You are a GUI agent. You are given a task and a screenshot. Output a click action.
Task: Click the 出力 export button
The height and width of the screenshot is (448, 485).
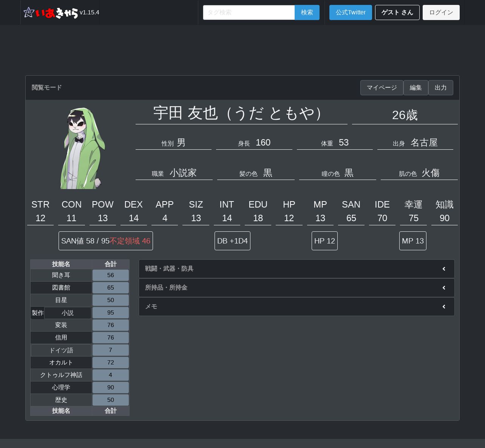441,88
